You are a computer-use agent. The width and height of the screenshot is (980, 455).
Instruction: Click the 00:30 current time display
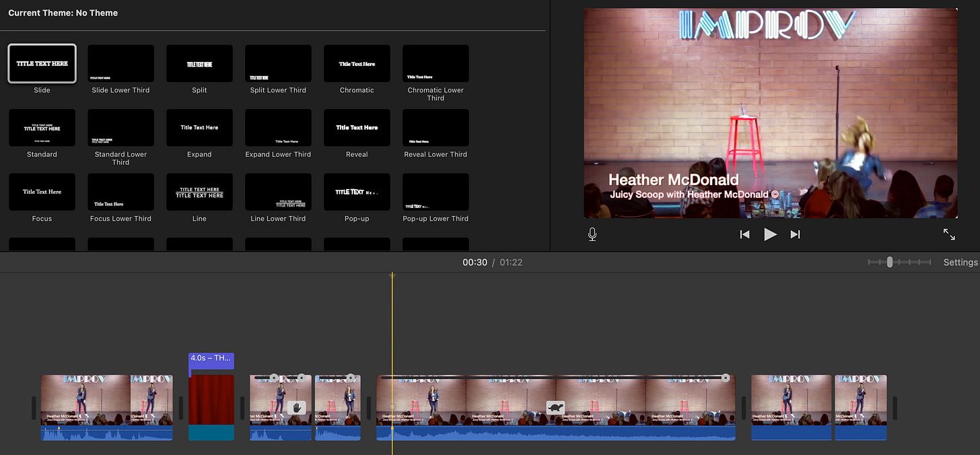point(475,262)
